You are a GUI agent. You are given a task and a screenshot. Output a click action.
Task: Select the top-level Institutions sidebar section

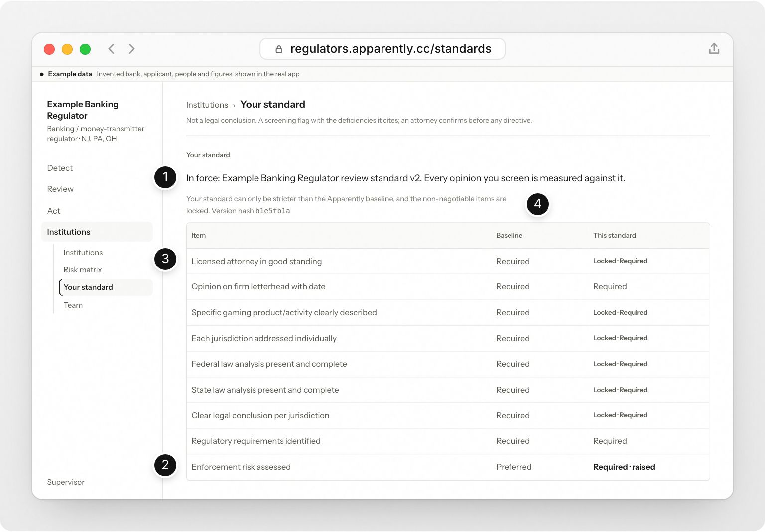(97, 232)
